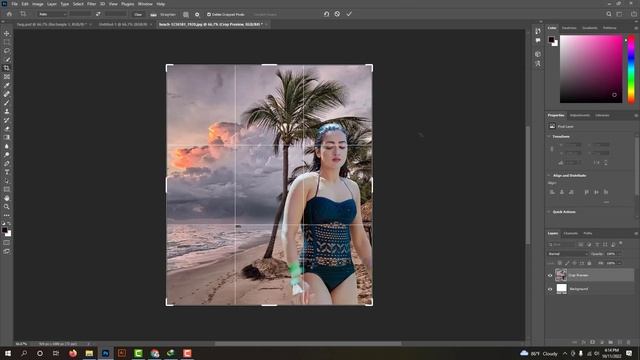Collapse the Quick Actions section
640x360 pixels.
tap(549, 212)
